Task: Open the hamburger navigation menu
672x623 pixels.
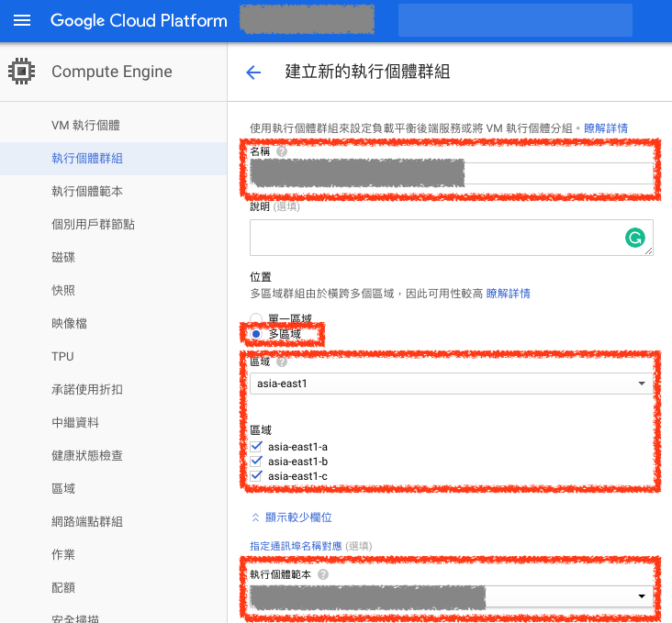Action: point(22,20)
